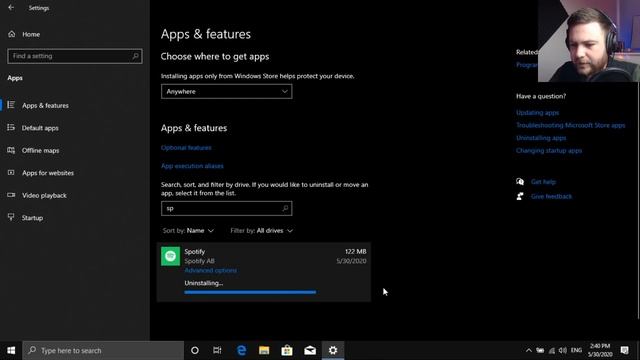The width and height of the screenshot is (640, 360).
Task: Open Mail app from taskbar
Action: [x=310, y=350]
